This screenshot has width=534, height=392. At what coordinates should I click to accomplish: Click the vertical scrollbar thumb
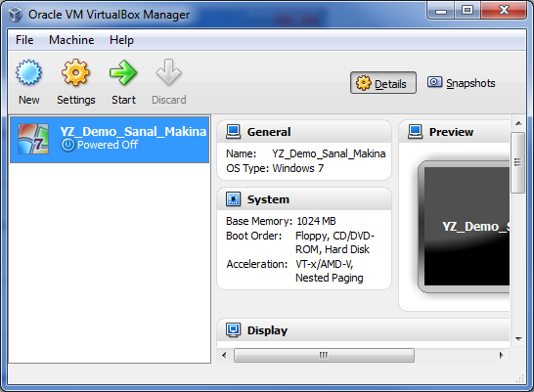click(x=518, y=162)
